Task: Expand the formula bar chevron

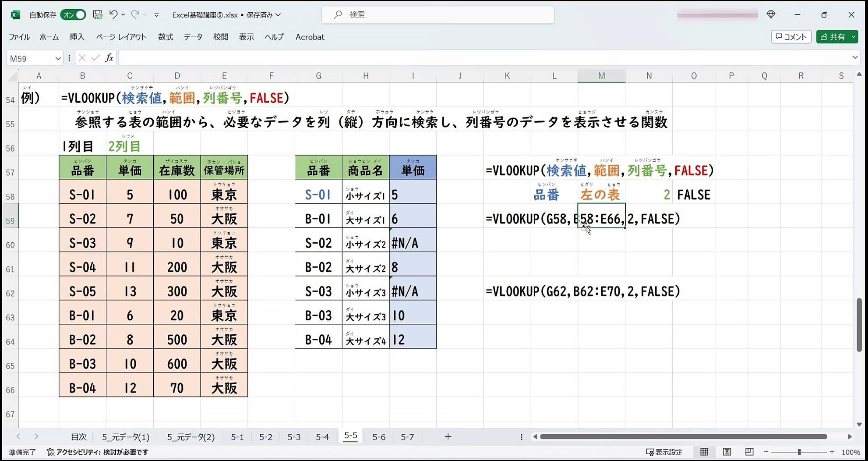Action: click(855, 58)
